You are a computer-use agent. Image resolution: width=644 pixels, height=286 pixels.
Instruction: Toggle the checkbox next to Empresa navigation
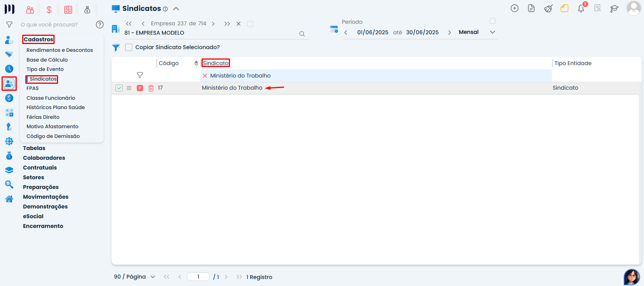[250, 24]
